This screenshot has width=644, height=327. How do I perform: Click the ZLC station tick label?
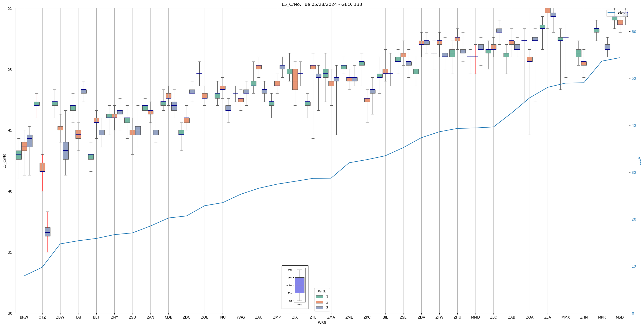coord(493,317)
